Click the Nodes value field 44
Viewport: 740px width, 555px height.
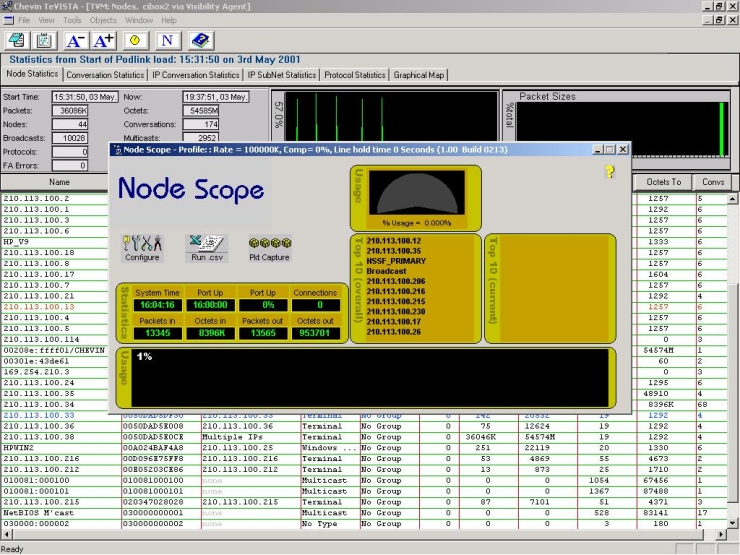70,125
